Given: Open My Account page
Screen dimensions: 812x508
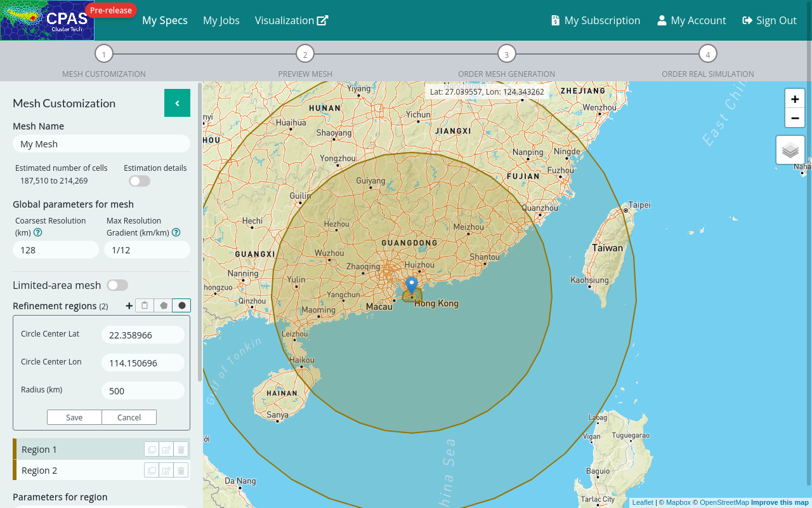Looking at the screenshot, I should 691,20.
